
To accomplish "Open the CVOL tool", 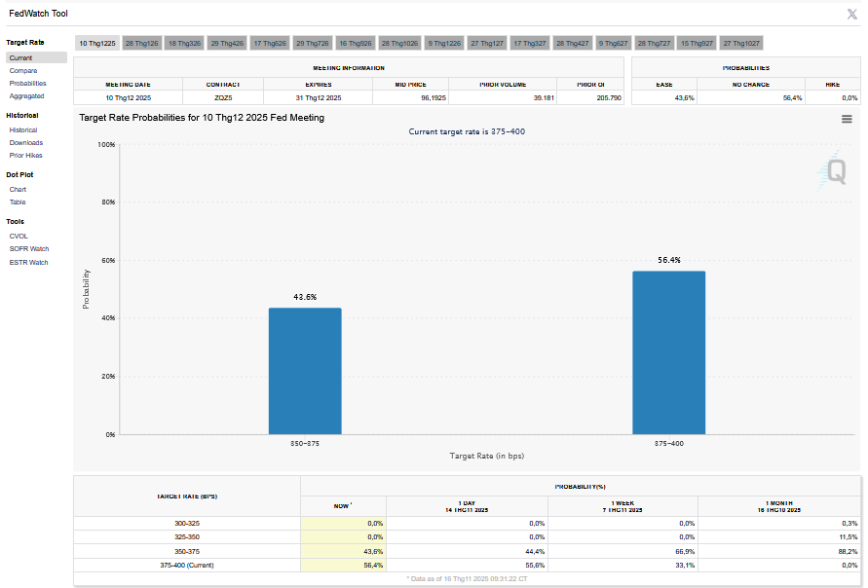I will (19, 236).
